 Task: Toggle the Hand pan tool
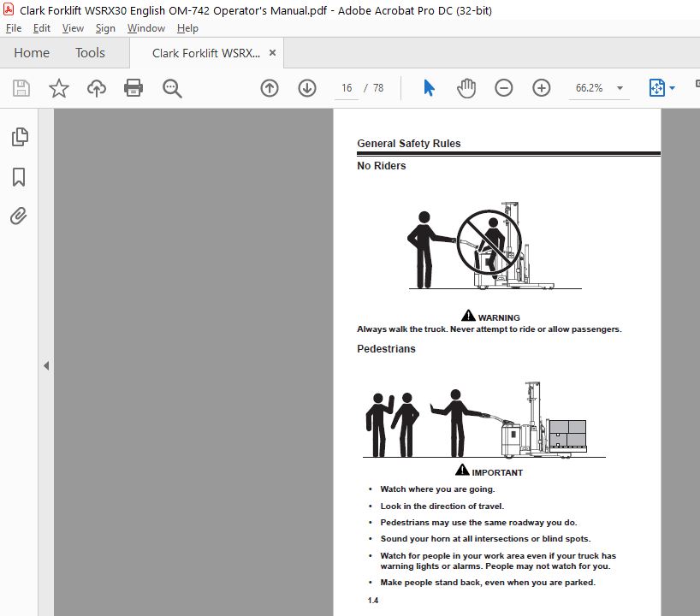coord(466,88)
